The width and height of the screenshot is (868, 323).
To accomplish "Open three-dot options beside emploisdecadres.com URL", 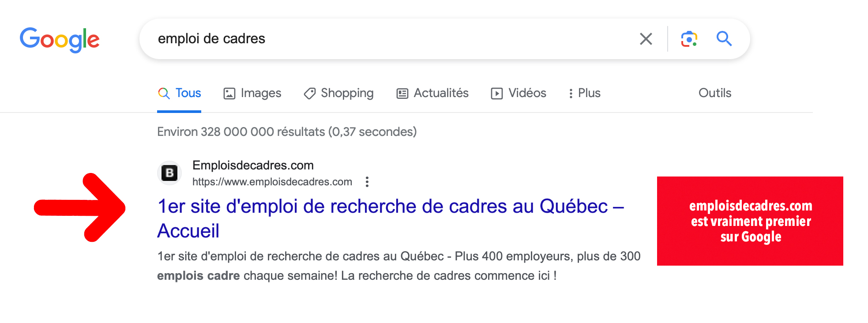I will pyautogui.click(x=367, y=182).
